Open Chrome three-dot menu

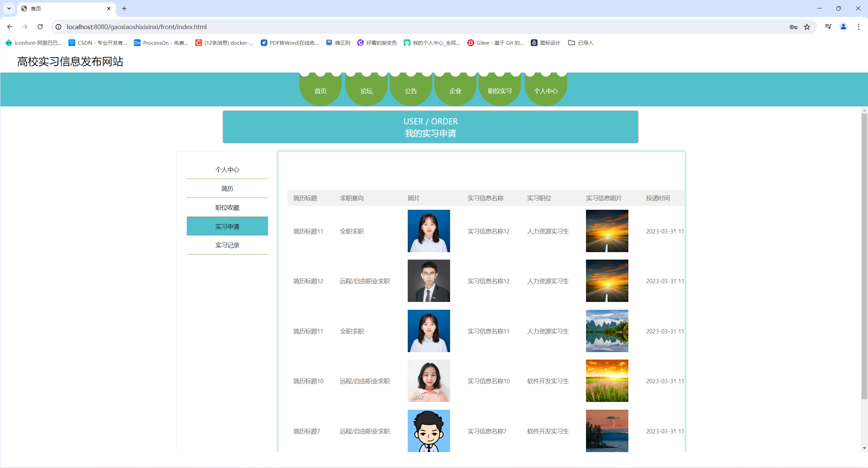(x=859, y=27)
